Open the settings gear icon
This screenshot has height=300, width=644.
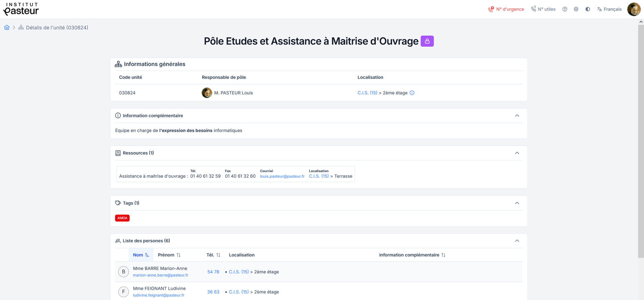point(576,9)
